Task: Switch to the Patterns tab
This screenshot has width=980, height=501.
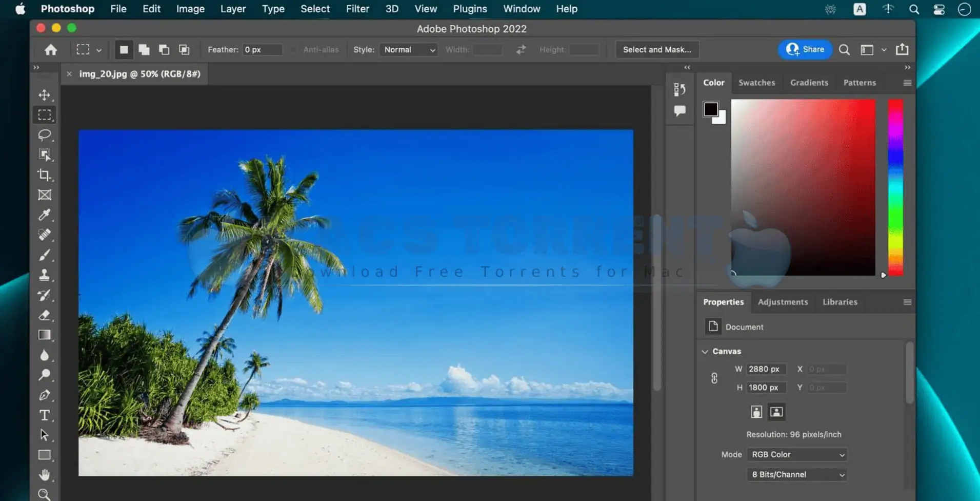Action: 859,83
